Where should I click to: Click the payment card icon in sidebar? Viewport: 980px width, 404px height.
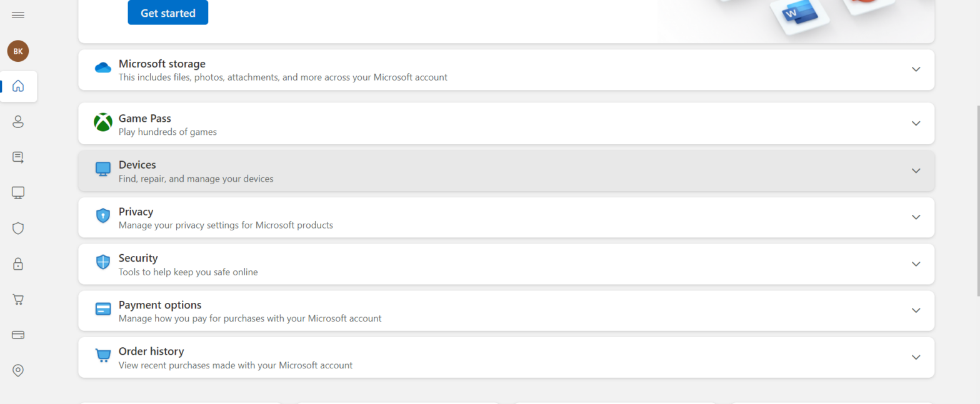pyautogui.click(x=18, y=335)
